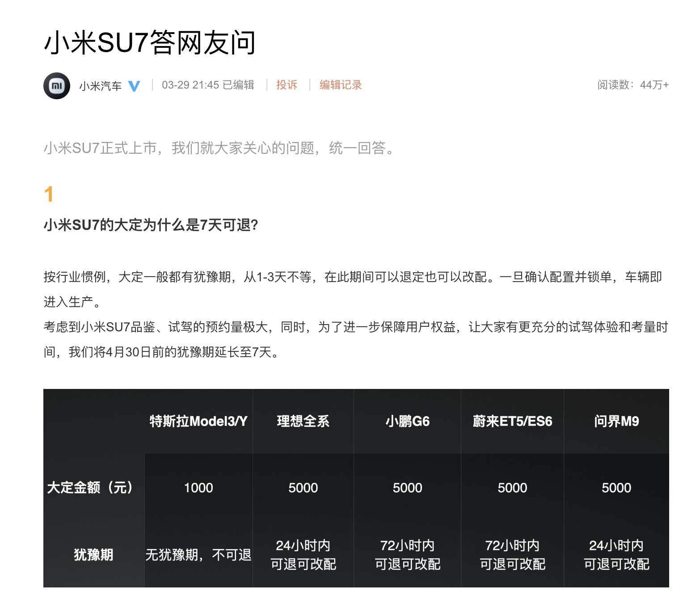Click the 小鹏G6 column header
700x608 pixels.
(x=407, y=421)
